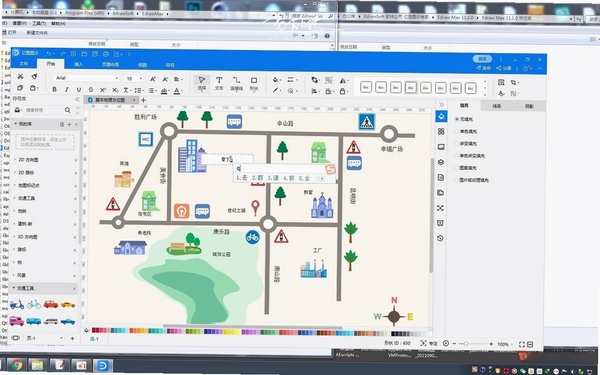The image size is (600, 375).
Task: Click the Cut scissors icon
Action: tap(20, 77)
